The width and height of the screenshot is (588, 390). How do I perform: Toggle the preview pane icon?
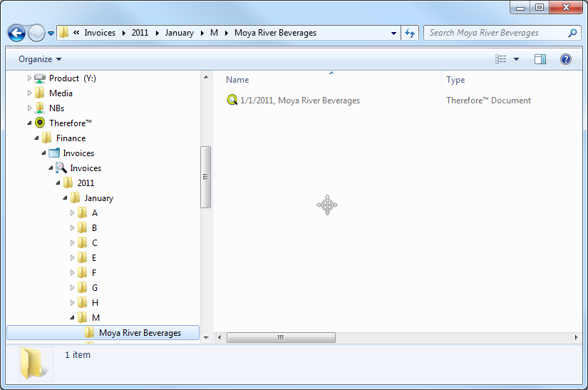540,59
